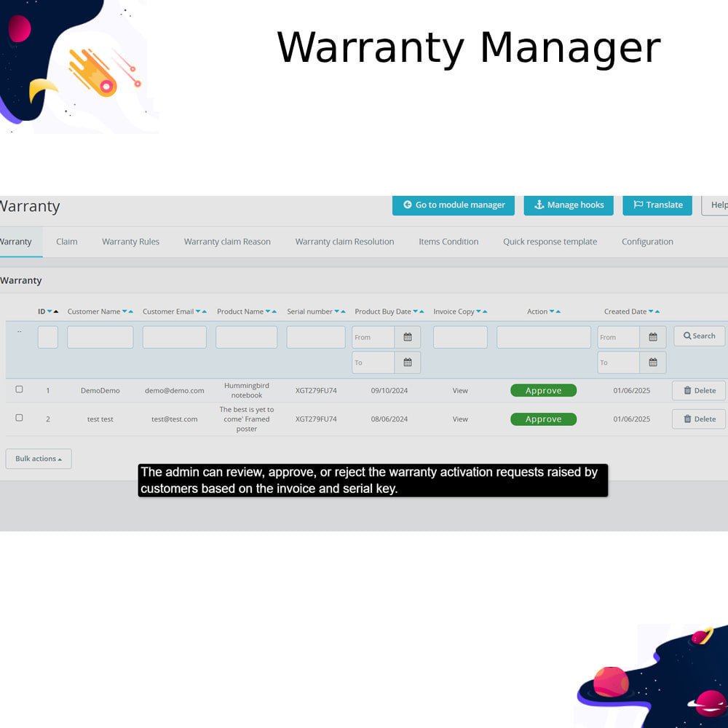The image size is (728, 728).
Task: Open the Warranty Rules tab
Action: click(130, 242)
